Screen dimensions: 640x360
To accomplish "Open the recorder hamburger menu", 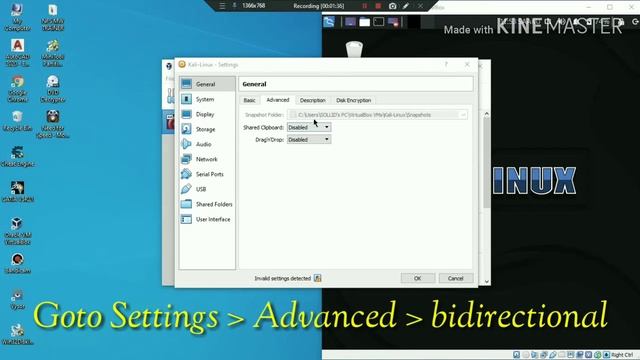I will [222, 6].
